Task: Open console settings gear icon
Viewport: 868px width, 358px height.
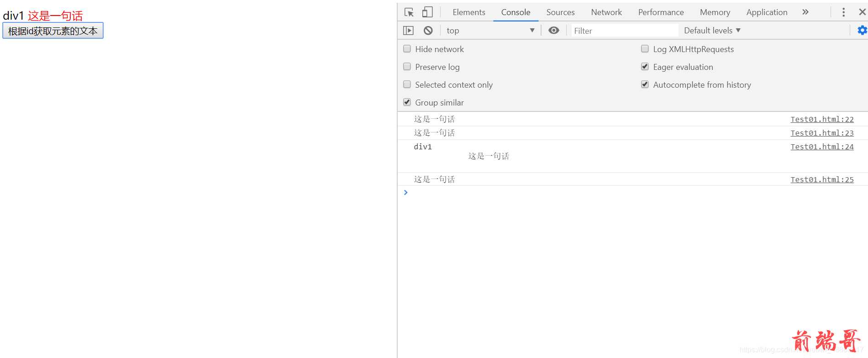Action: pos(862,31)
